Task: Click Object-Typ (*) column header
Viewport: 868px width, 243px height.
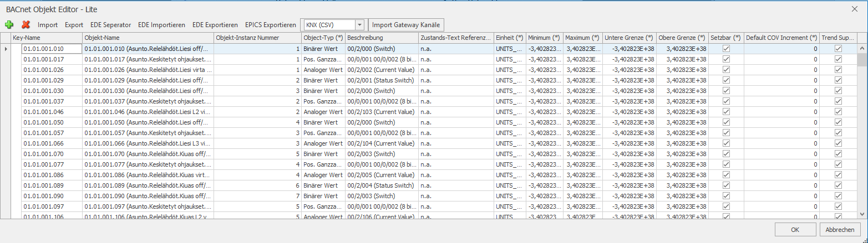Action: click(x=323, y=38)
